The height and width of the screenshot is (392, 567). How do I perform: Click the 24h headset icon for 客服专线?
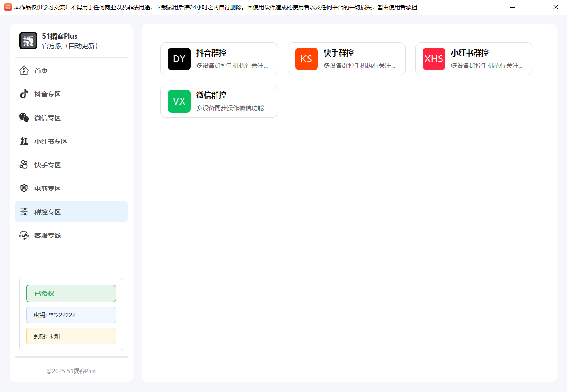24,236
